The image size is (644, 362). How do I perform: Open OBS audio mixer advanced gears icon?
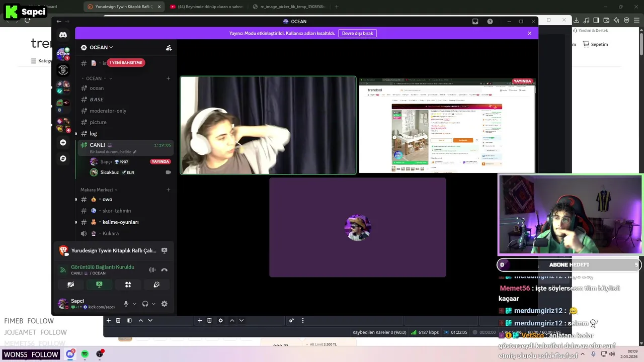coord(291,320)
